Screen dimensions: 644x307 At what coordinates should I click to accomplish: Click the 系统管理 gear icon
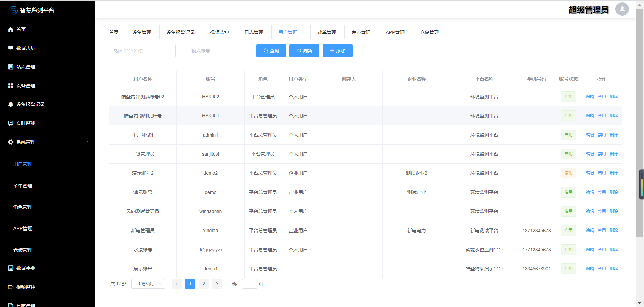tap(11, 142)
